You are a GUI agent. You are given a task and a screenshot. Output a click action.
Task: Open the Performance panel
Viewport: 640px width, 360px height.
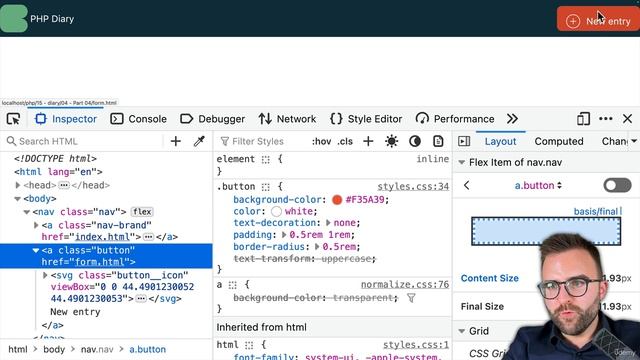pos(455,119)
